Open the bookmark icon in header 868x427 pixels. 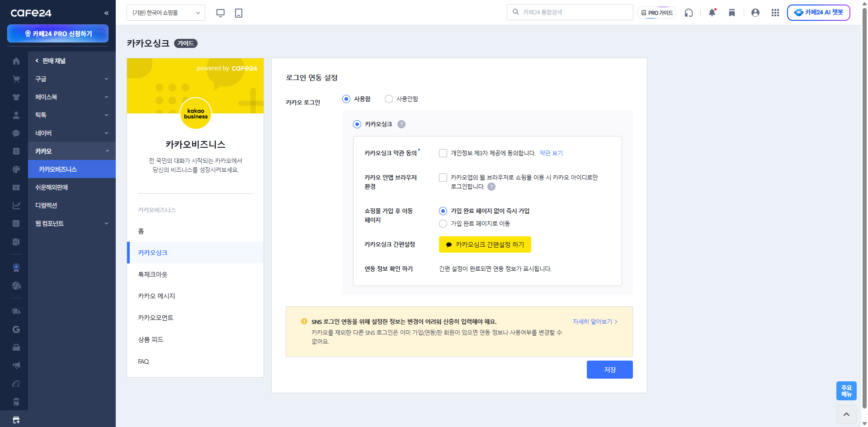[732, 13]
